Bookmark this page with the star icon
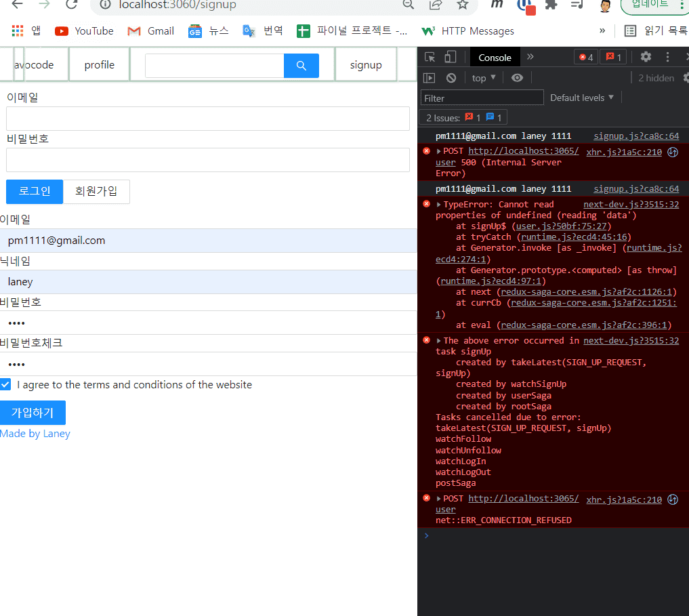Screen dimensions: 689x616 [462, 4]
